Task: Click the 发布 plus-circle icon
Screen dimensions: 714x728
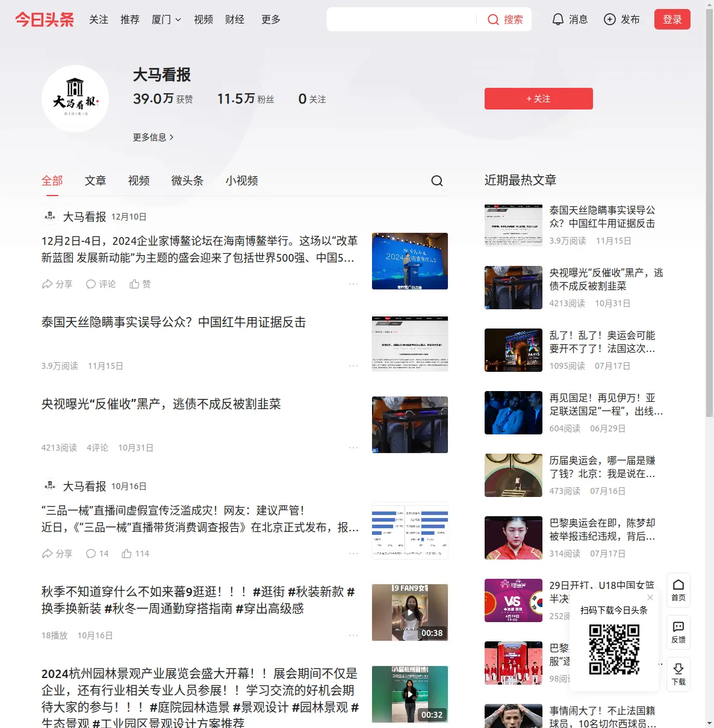Action: pos(610,19)
